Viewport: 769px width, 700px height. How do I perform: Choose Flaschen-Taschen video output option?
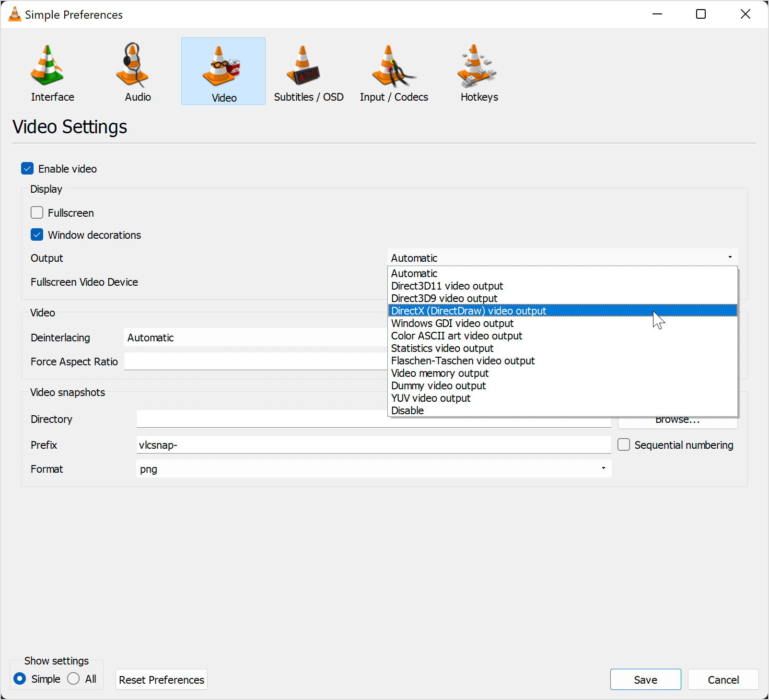click(562, 361)
